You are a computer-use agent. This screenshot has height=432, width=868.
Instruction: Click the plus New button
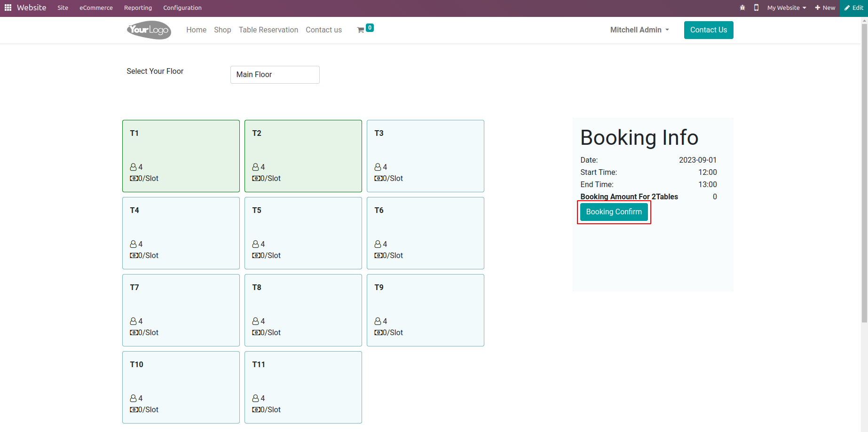(825, 8)
